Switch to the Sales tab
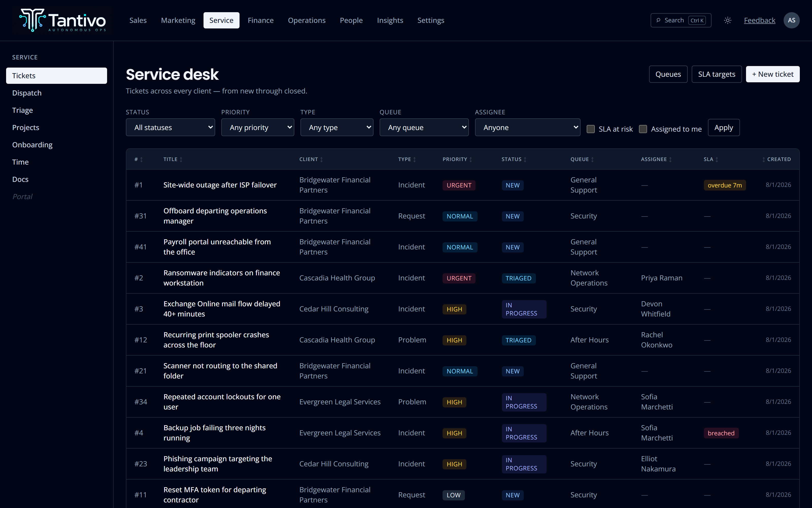This screenshot has width=812, height=508. coord(138,20)
